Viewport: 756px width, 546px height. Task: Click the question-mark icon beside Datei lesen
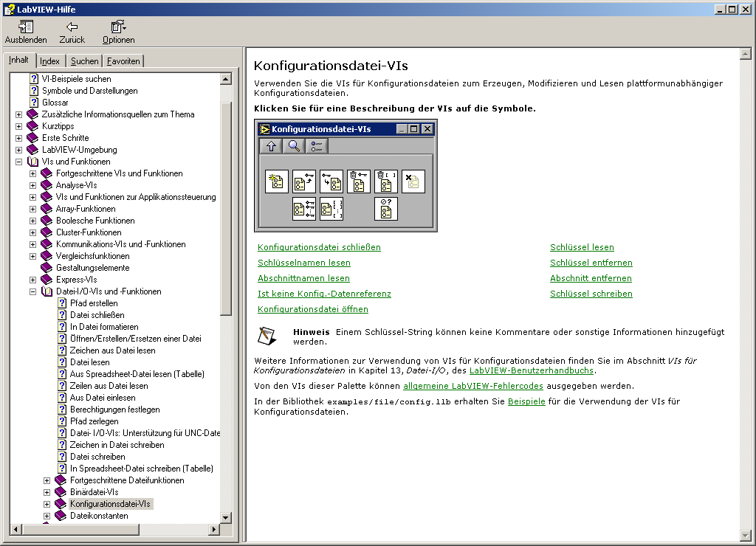62,362
